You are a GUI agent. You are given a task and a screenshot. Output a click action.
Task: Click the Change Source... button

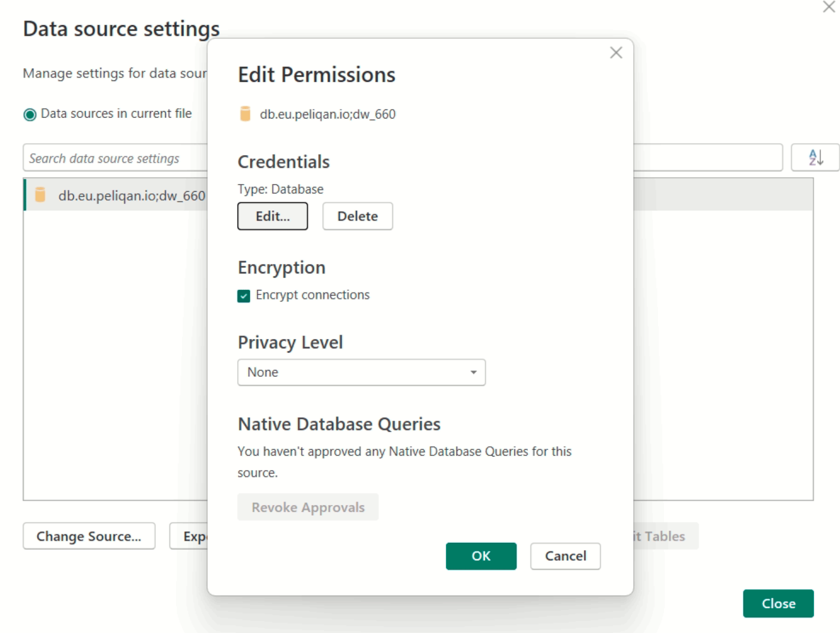coord(89,536)
